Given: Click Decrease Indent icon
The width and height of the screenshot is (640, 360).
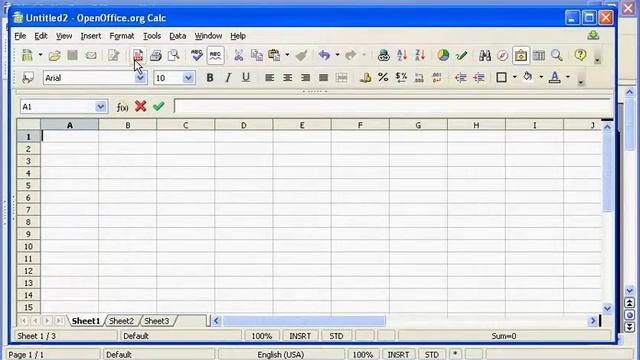Looking at the screenshot, I should [461, 78].
